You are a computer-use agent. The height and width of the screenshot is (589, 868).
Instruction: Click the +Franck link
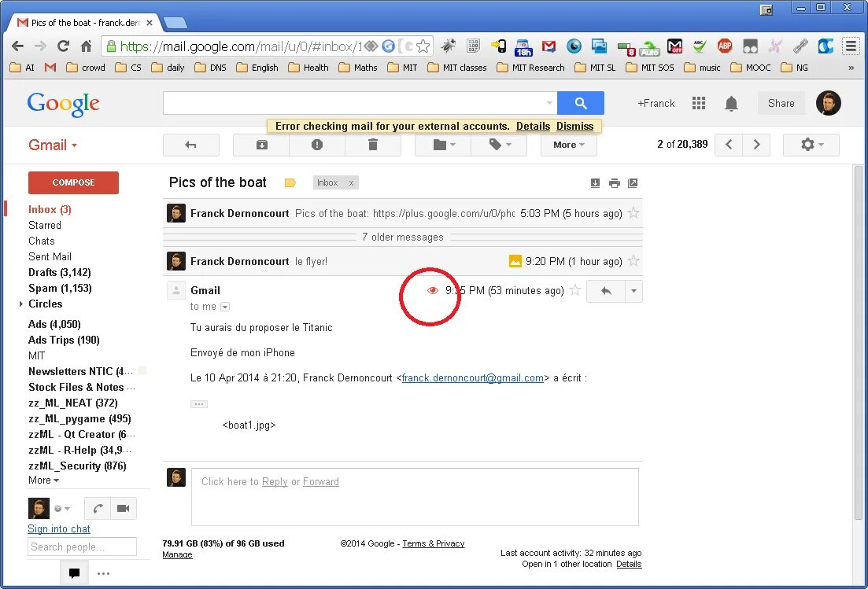(656, 104)
